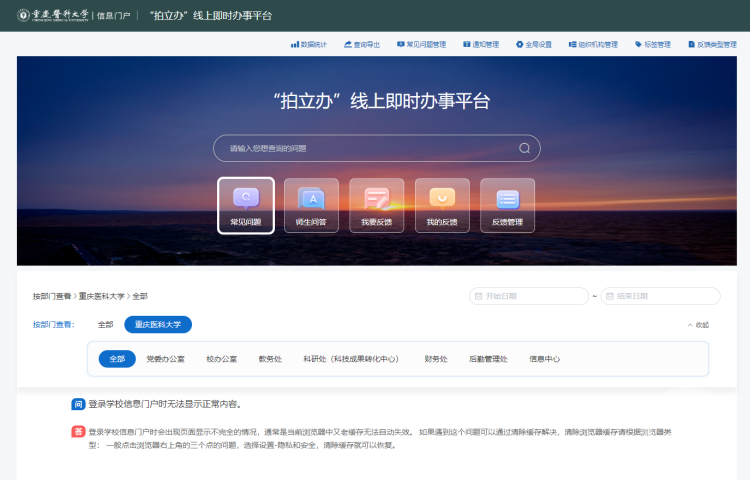This screenshot has width=750, height=480.
Task: Select 我要反馈 feedback tile
Action: (x=376, y=205)
